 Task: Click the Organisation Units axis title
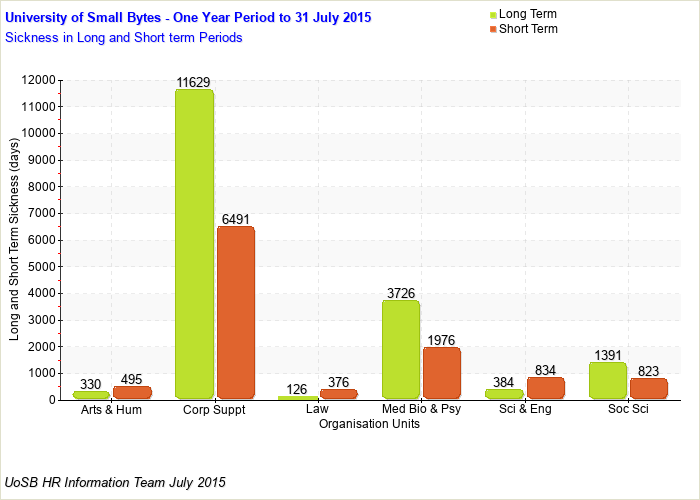[369, 423]
